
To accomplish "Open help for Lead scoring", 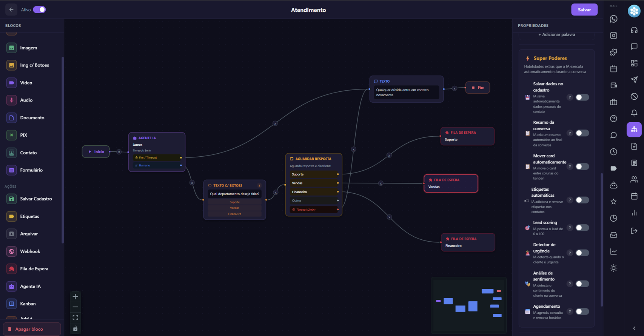I will point(570,228).
